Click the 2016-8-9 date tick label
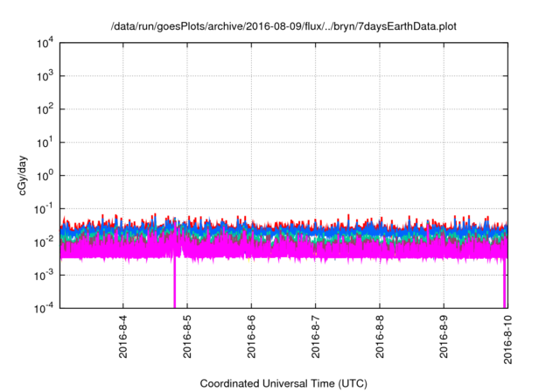The height and width of the screenshot is (392, 560). pos(444,337)
